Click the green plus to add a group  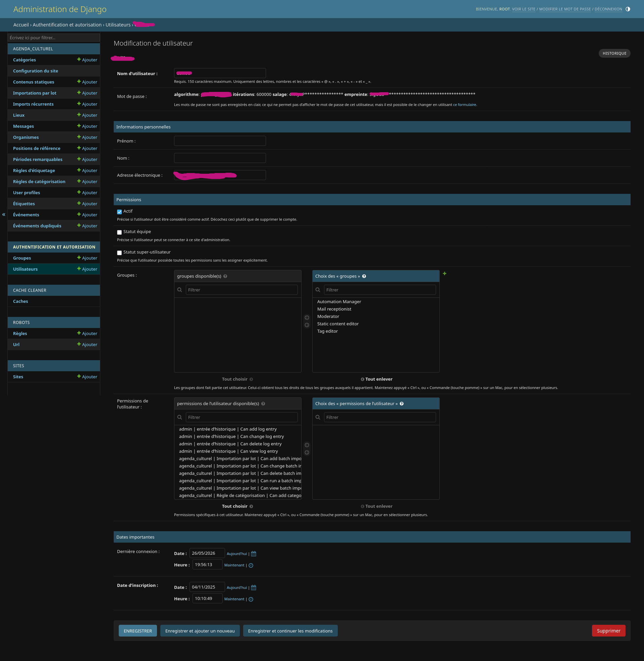[x=444, y=274]
